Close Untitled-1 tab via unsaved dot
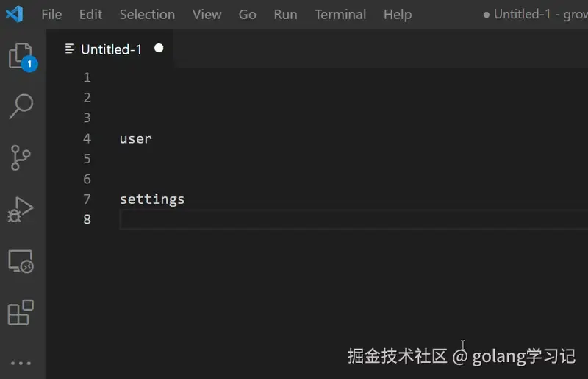588x379 pixels. pos(159,48)
